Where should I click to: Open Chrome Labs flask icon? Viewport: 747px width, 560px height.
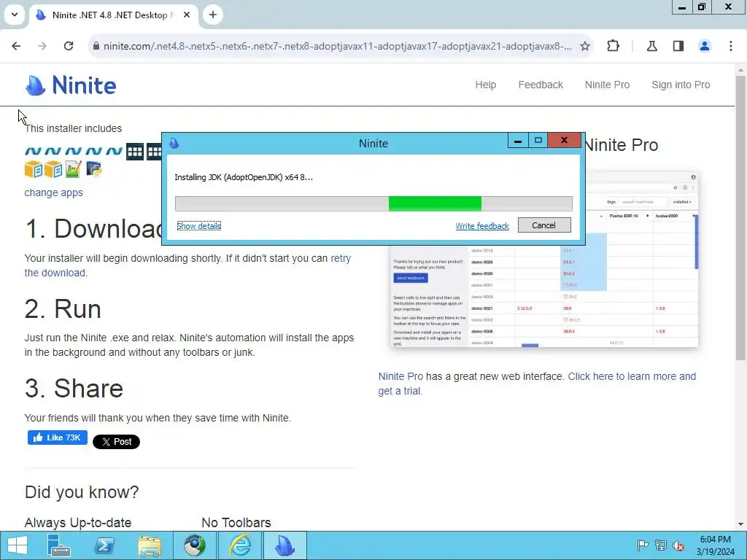(x=652, y=46)
